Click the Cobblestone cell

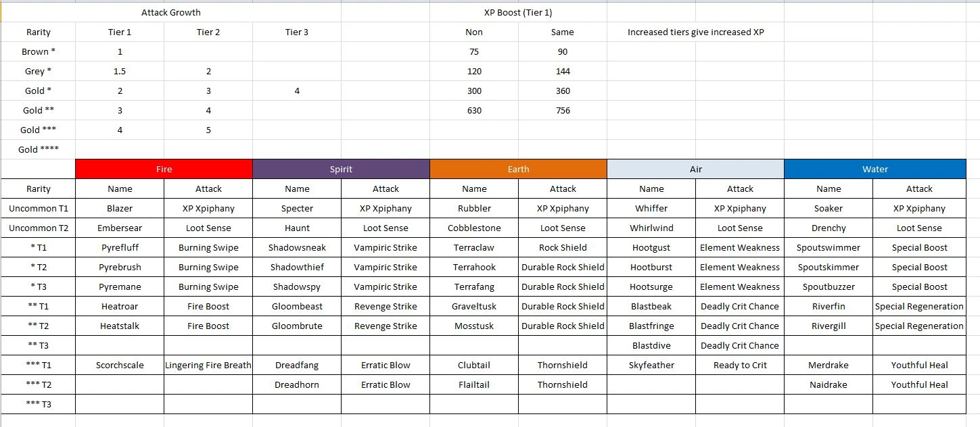point(474,228)
